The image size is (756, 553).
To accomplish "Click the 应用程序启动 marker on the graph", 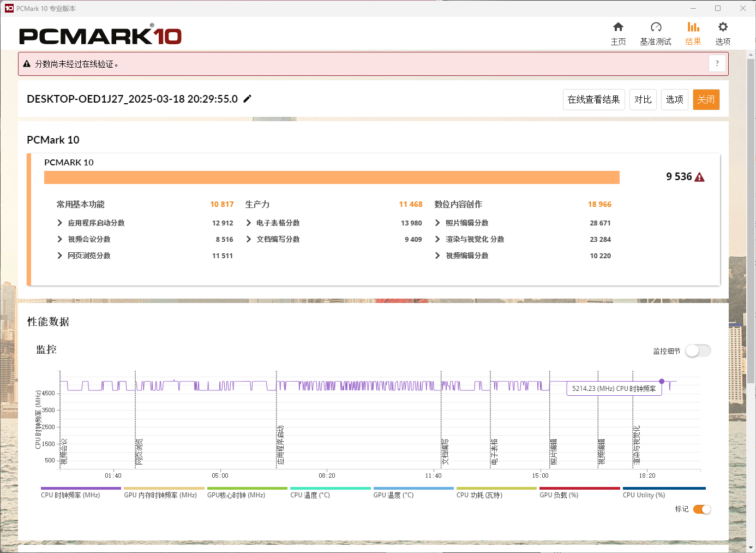I will click(281, 445).
